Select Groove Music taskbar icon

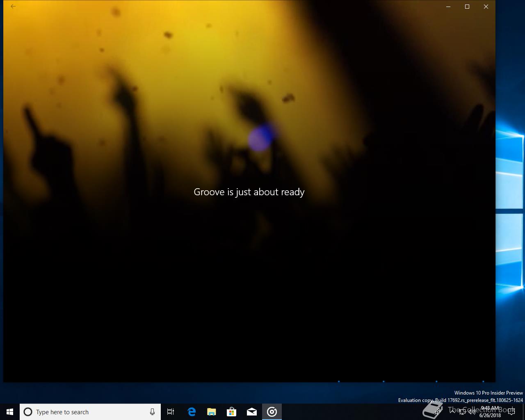pos(272,412)
